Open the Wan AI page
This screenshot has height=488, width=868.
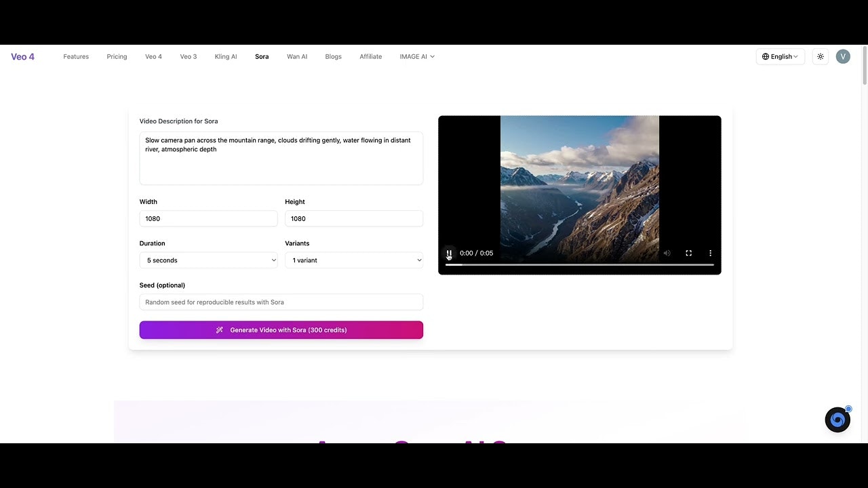pos(297,57)
